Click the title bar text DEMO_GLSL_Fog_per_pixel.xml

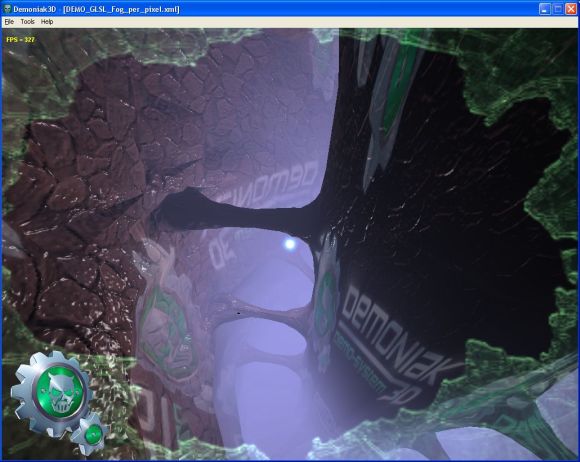[121, 9]
